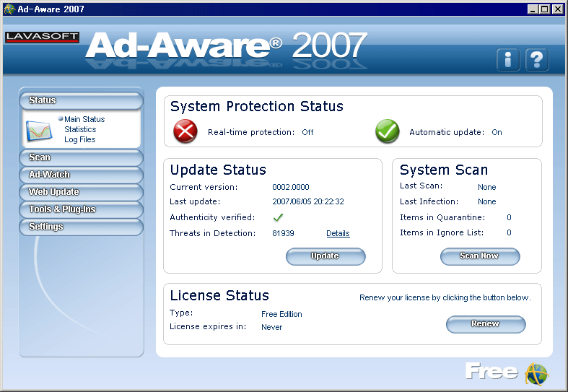Minimize the Ad-Aware window
Screen dimensions: 568x392
532,9
